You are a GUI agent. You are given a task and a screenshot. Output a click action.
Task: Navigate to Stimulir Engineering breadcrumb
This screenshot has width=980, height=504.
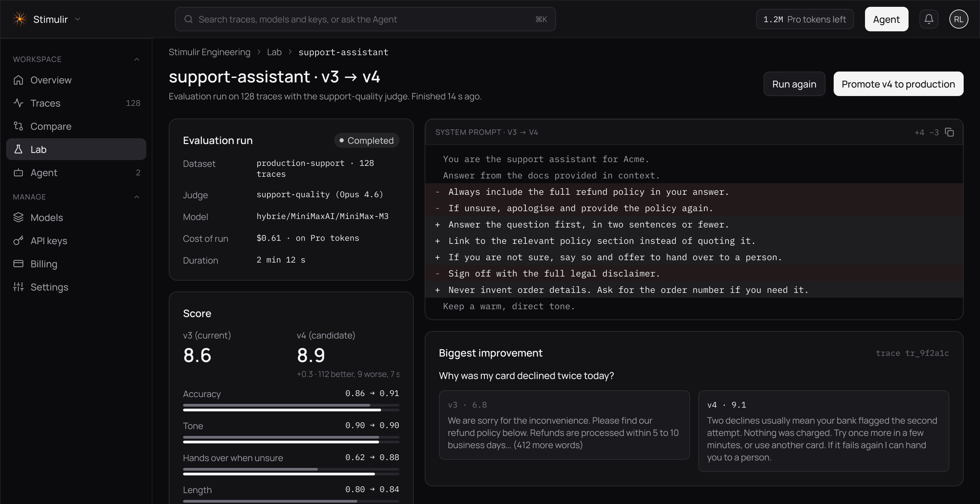point(210,52)
